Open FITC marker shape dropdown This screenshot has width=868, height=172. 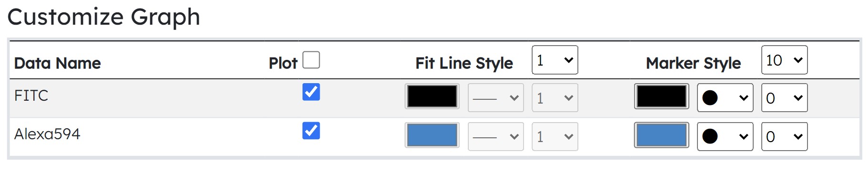click(725, 98)
